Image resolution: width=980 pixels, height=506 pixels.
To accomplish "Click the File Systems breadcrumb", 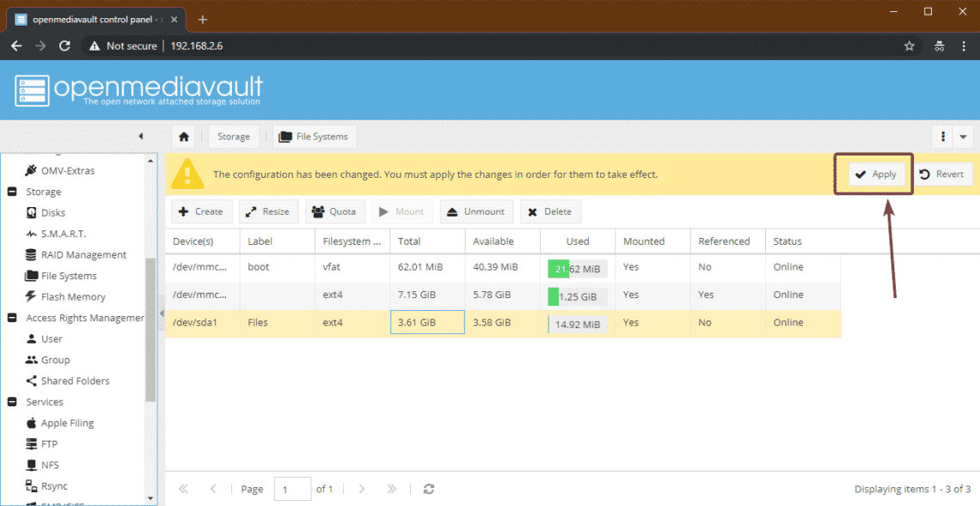I will (x=315, y=137).
